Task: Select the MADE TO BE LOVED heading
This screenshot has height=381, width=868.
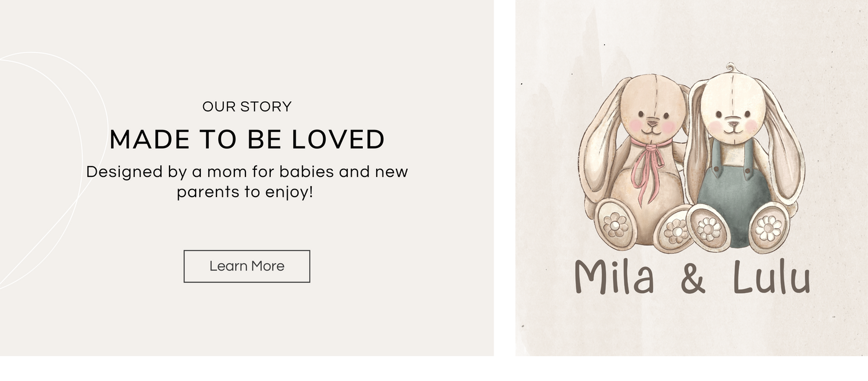Action: 247,139
